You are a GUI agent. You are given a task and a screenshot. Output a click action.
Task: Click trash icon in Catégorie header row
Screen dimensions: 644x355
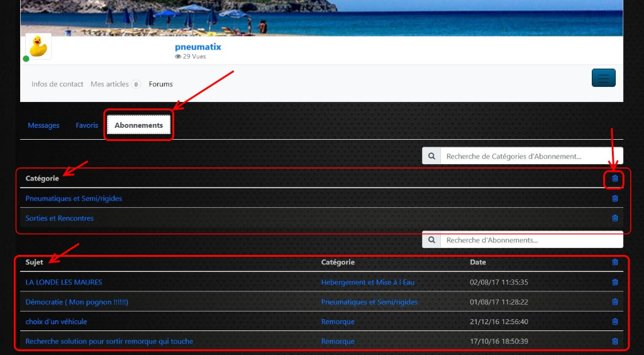(x=615, y=179)
